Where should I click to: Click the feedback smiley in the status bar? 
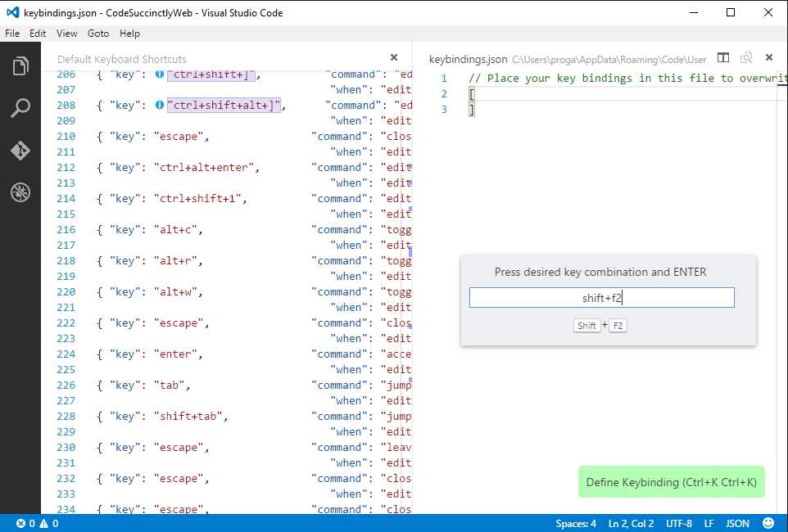point(767,523)
